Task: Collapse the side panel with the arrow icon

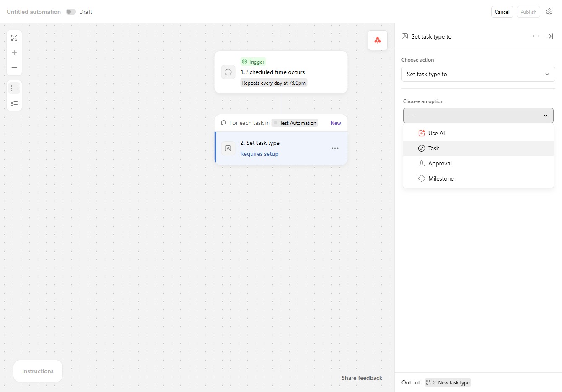Action: click(549, 36)
